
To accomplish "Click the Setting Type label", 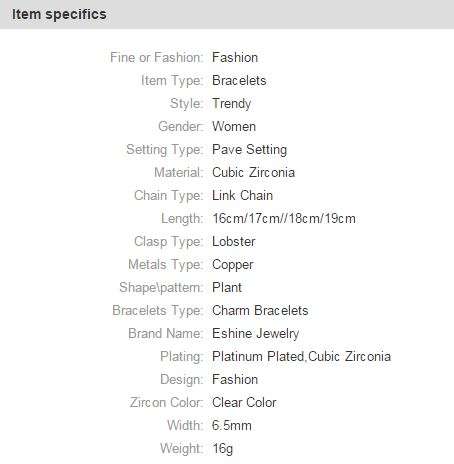I will coord(165,150).
